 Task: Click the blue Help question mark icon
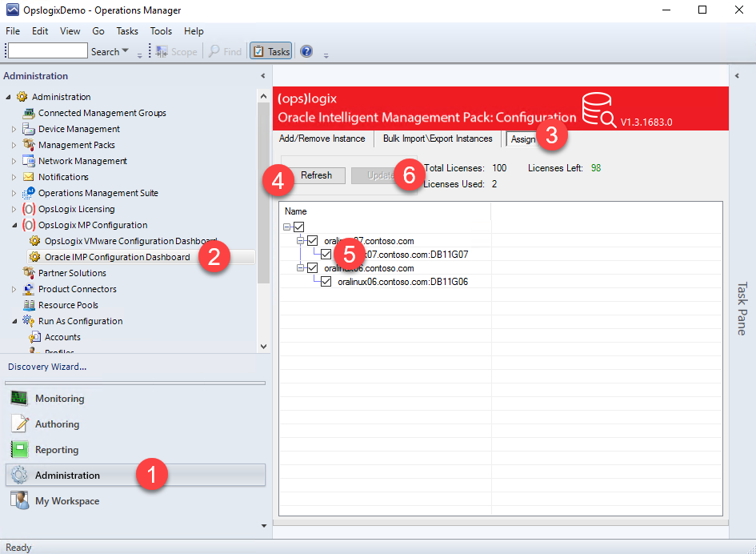tap(306, 51)
